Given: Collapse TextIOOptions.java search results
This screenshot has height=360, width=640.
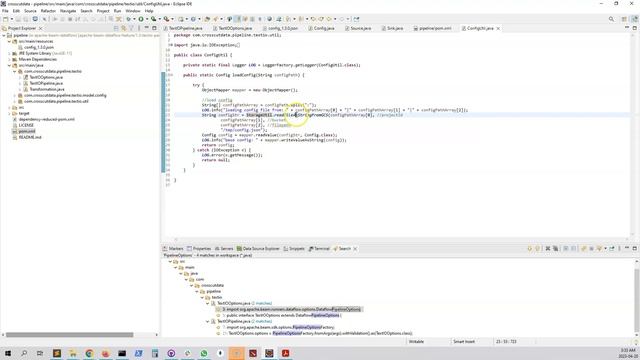Looking at the screenshot, I should tap(208, 303).
